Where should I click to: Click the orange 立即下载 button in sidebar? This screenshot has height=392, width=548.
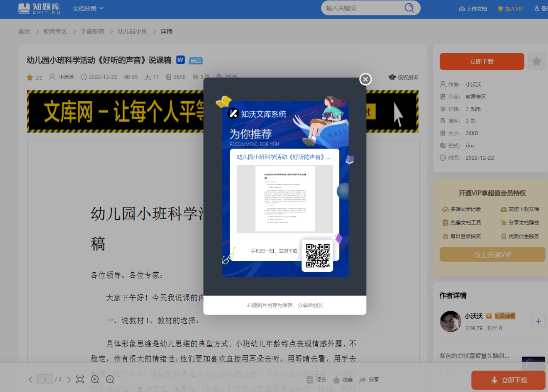point(482,61)
